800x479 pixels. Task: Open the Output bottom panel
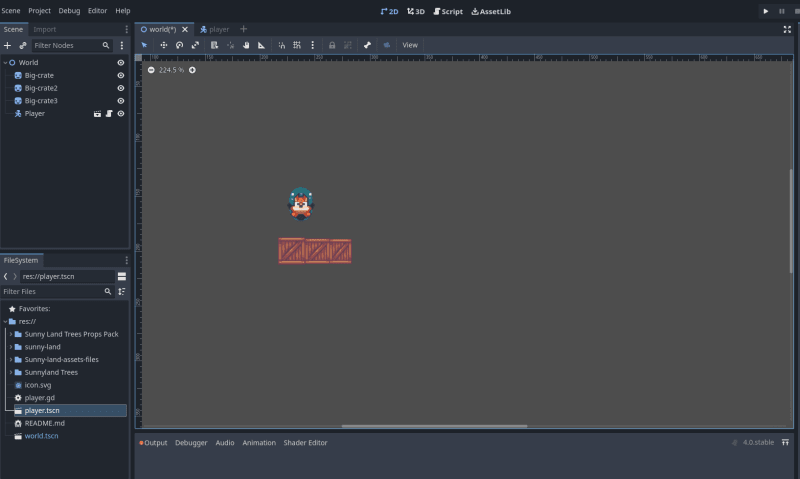[153, 443]
